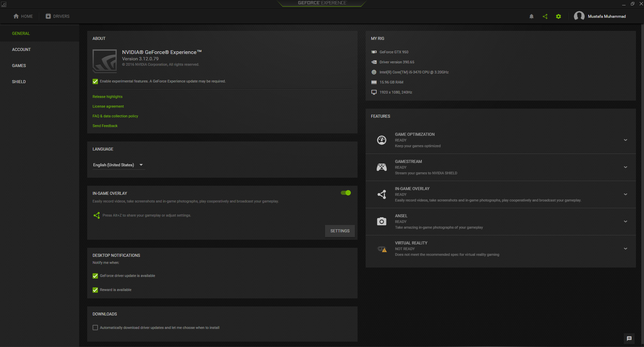The width and height of the screenshot is (644, 347).
Task: Select the Account section in sidebar
Action: [x=21, y=50]
